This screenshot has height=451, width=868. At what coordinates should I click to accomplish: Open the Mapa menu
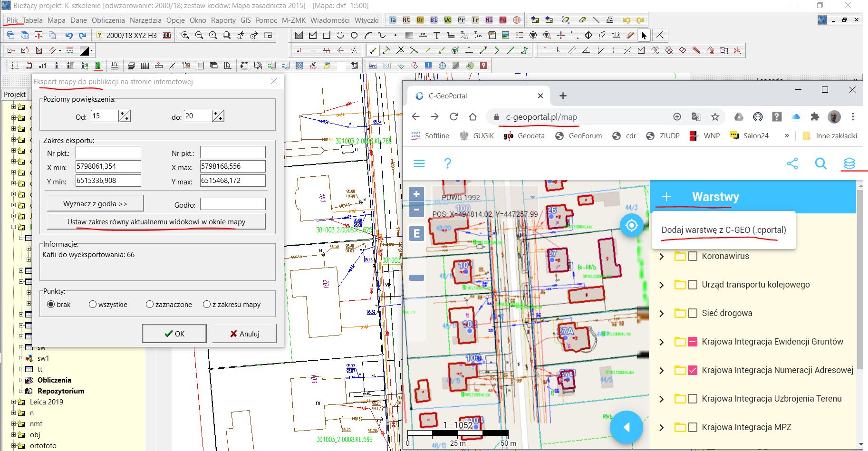56,20
